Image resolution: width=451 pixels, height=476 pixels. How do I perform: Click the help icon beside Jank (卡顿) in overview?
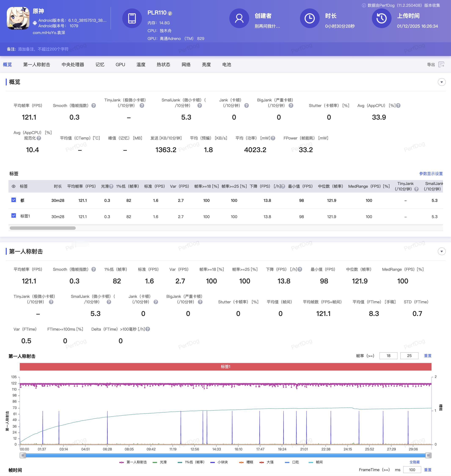[246, 105]
